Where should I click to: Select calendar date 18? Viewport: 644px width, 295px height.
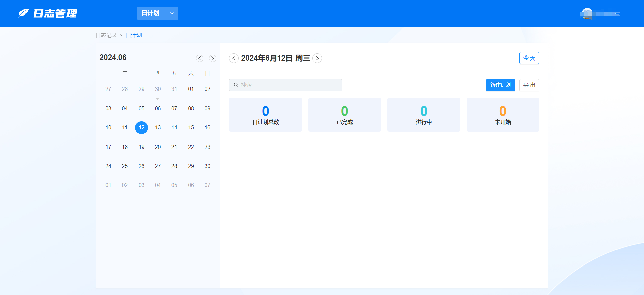[x=125, y=147]
